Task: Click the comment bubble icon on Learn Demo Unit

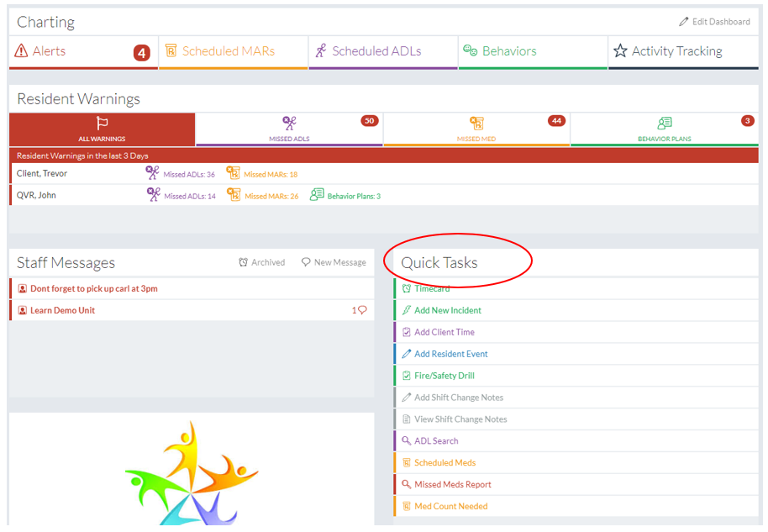Action: (362, 310)
